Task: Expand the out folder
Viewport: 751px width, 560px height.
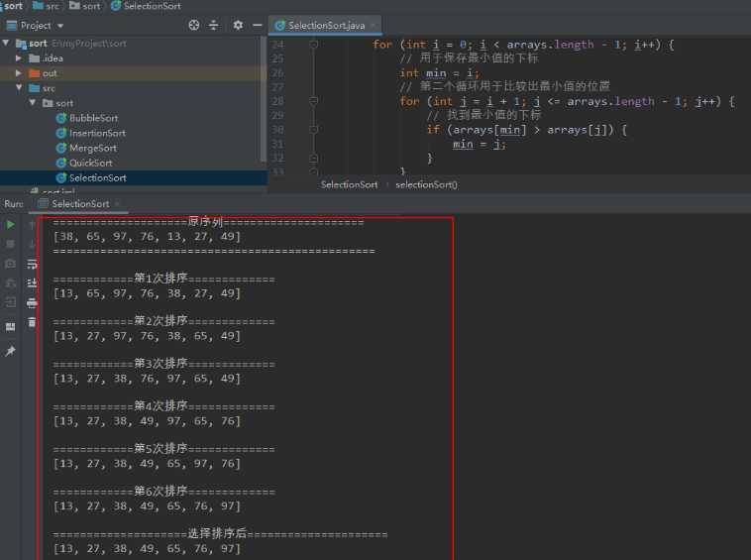Action: (x=19, y=73)
